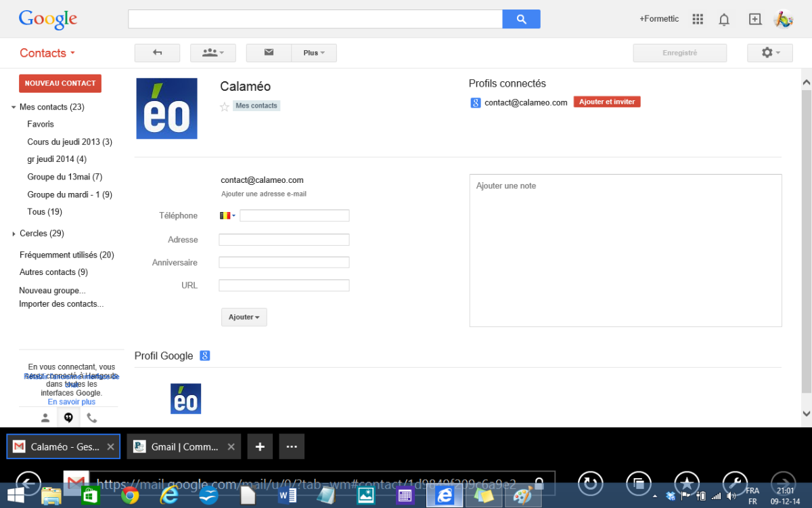Select gr jeudi 2014 group
This screenshot has width=812, height=508.
(57, 159)
